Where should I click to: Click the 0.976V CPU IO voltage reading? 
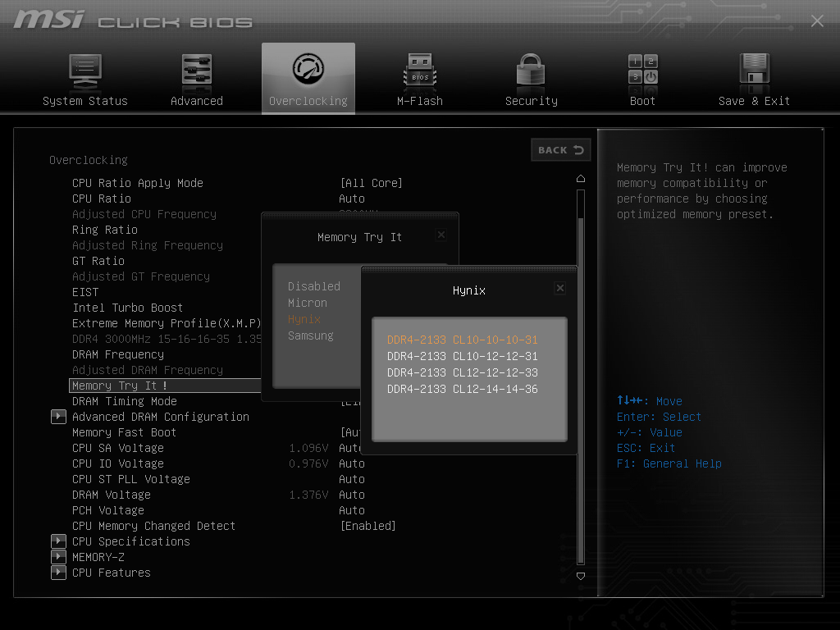(308, 464)
